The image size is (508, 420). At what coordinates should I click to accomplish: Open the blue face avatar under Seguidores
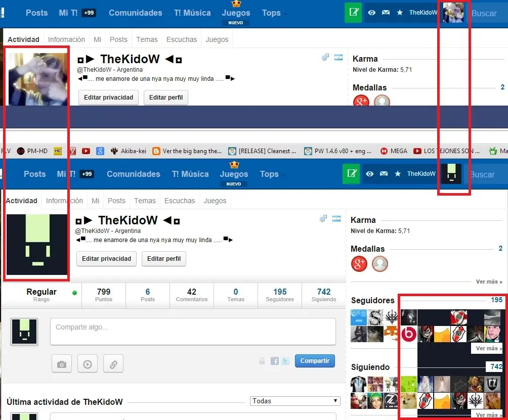click(x=359, y=317)
